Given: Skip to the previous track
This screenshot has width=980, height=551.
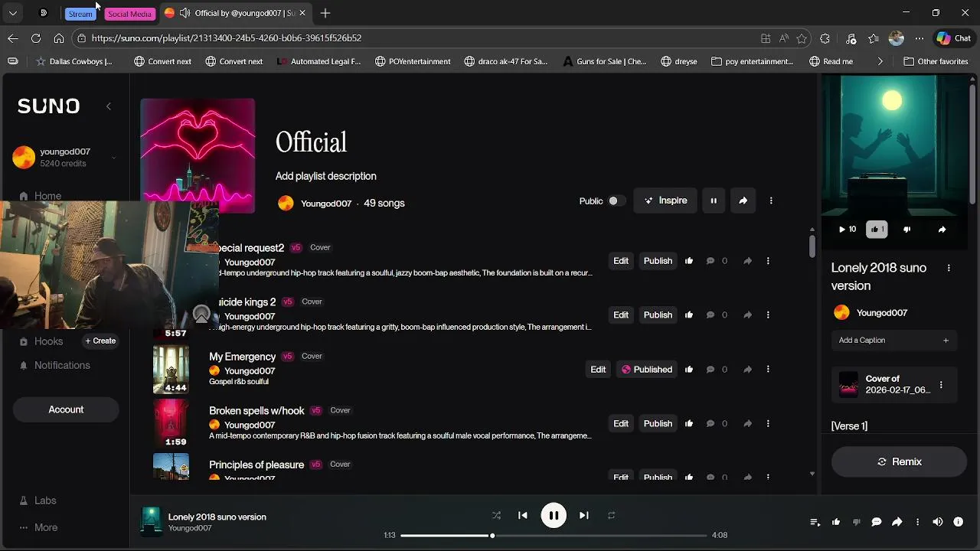Looking at the screenshot, I should pos(523,516).
